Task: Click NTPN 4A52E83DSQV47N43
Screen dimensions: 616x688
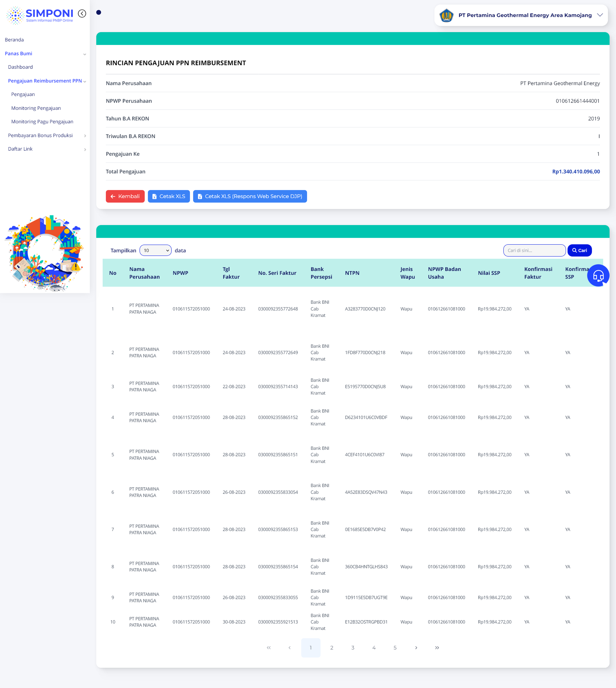Action: tap(366, 492)
